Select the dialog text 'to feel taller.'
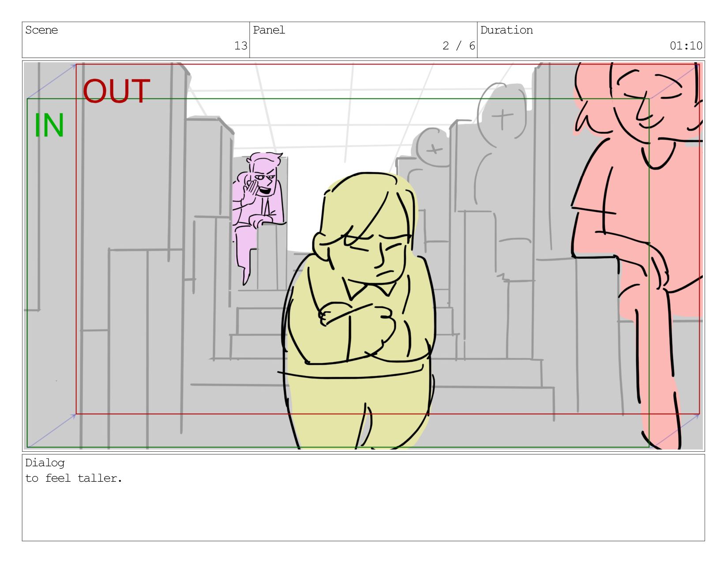Screen dimensions: 728x563 tap(74, 478)
